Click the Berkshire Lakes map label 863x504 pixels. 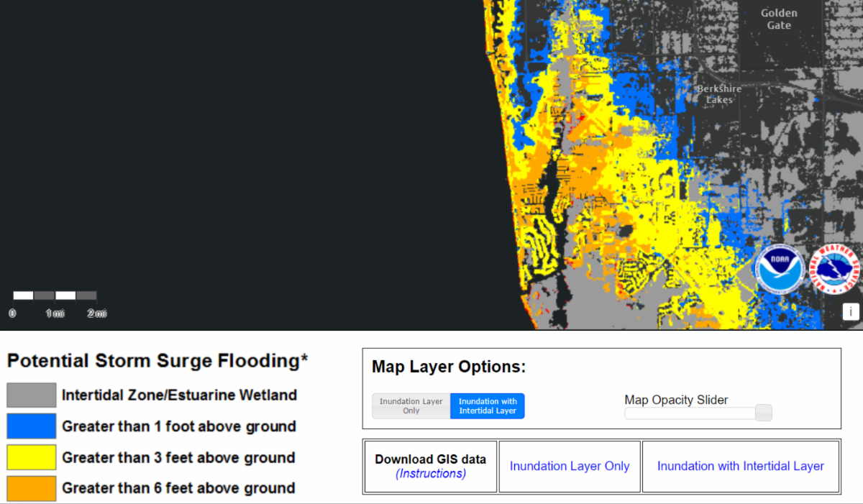[x=718, y=94]
